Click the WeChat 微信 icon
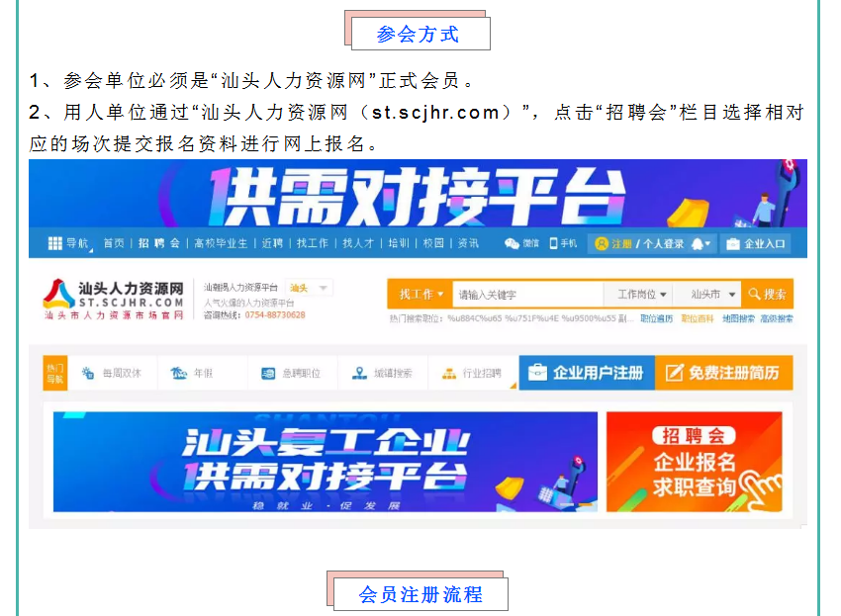Viewport: 841px width, 616px height. click(512, 244)
